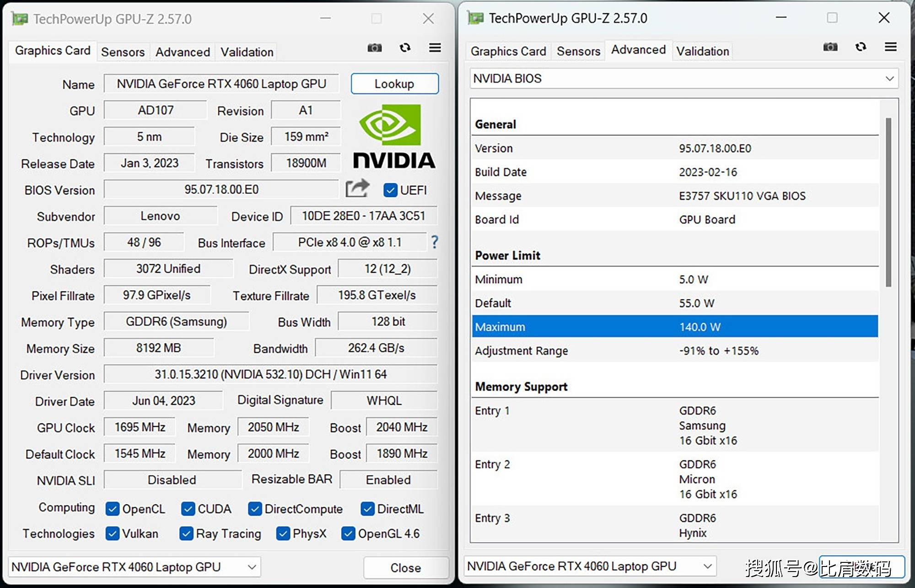The height and width of the screenshot is (588, 915).
Task: Expand the NVIDIA BIOS dropdown
Action: pyautogui.click(x=889, y=79)
